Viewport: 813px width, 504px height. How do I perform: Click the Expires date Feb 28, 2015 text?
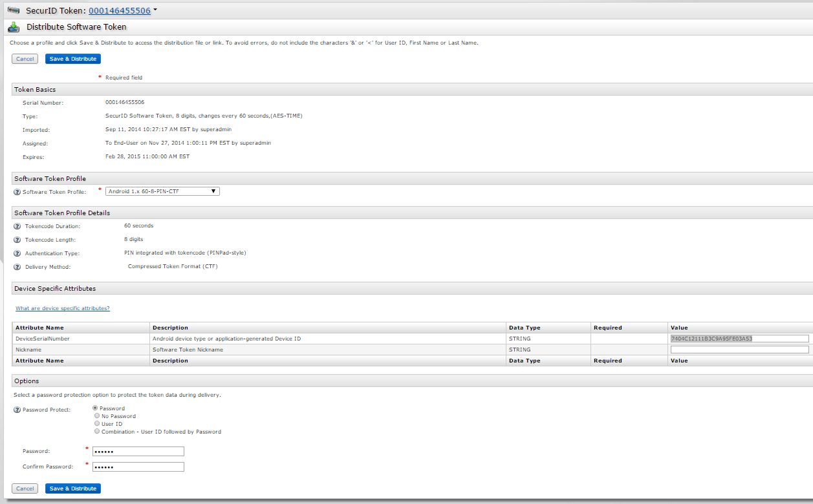tap(147, 157)
